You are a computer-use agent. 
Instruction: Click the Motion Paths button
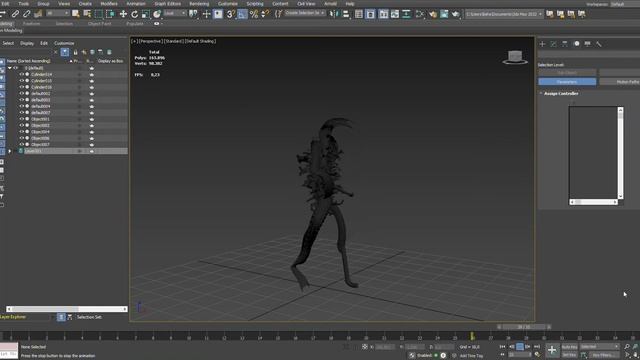620,82
